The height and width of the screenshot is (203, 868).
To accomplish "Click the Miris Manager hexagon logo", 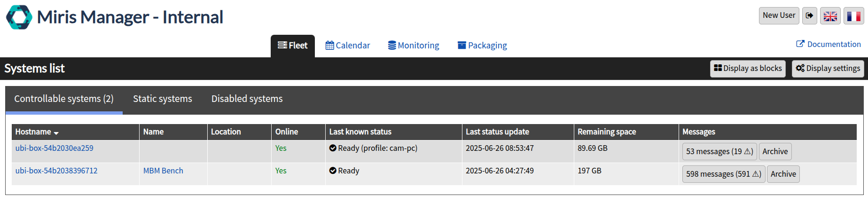I will (x=19, y=17).
